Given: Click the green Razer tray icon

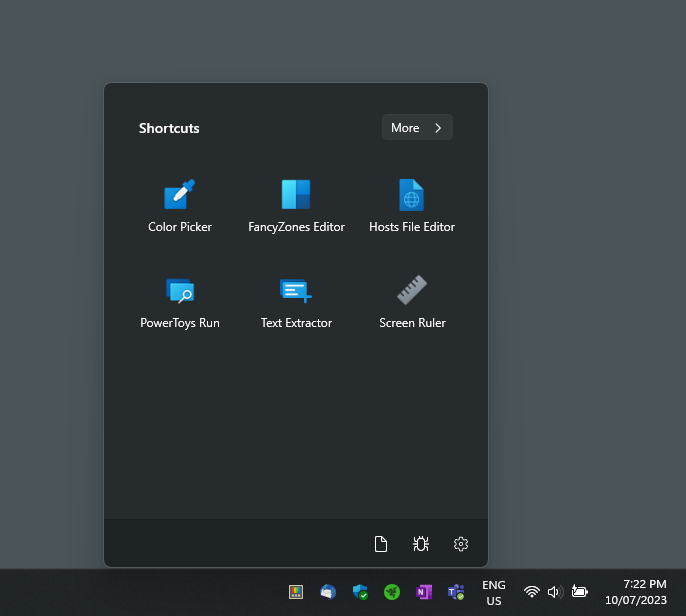Looking at the screenshot, I should [392, 592].
